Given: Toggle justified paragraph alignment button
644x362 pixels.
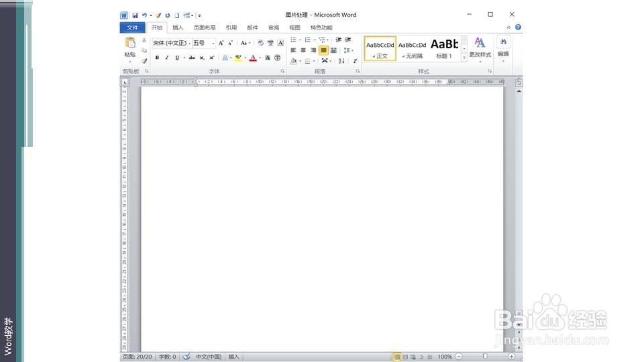Looking at the screenshot, I should point(323,50).
